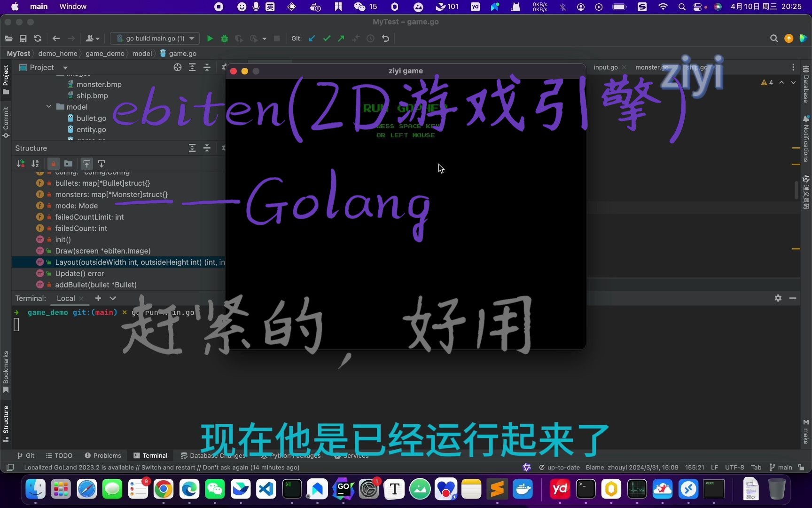This screenshot has height=508, width=812.
Task: Open file with the folder icon
Action: pyautogui.click(x=8, y=39)
